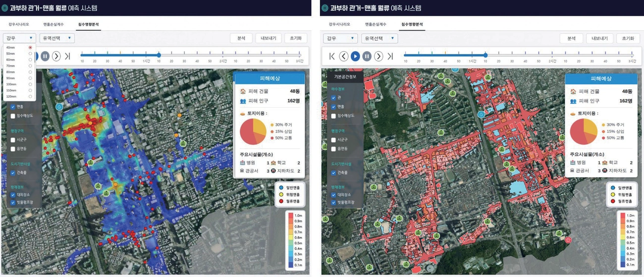This screenshot has height=277, width=644.
Task: Click the 지하차도 icon in left facilities list
Action: tap(274, 170)
